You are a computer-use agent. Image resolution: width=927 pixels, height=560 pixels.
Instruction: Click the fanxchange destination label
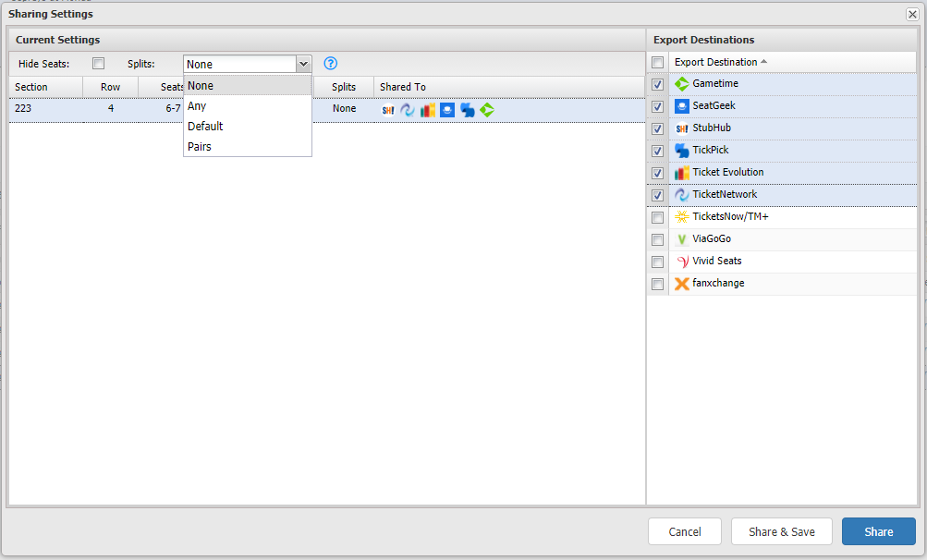[718, 283]
